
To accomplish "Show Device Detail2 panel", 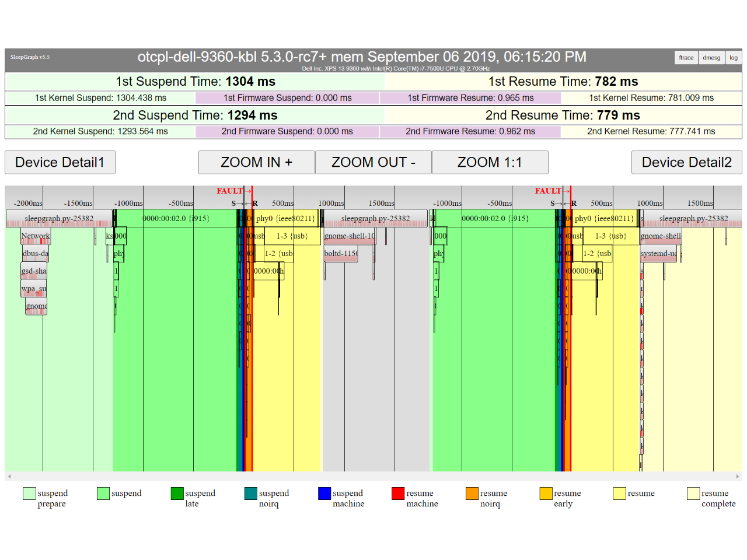I will point(687,162).
